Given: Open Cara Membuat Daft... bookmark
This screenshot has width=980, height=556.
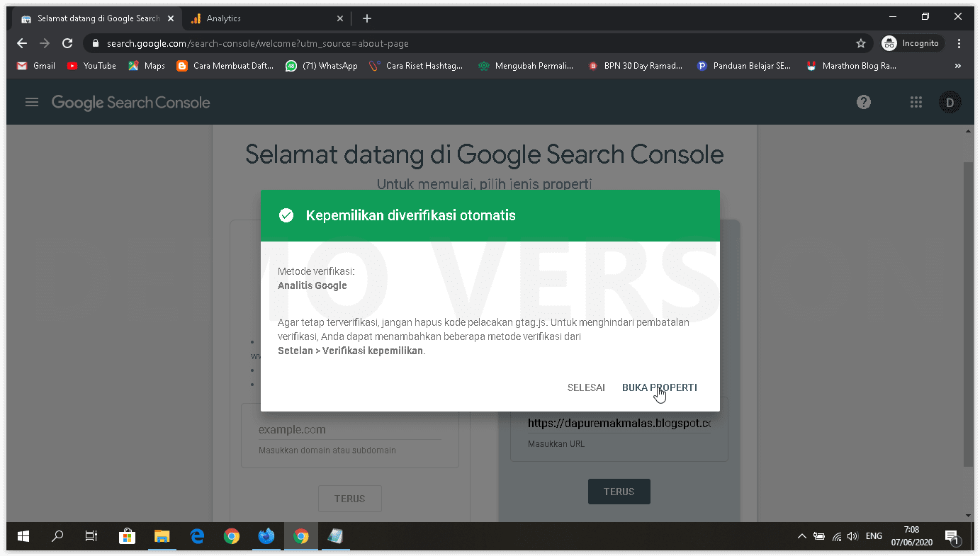Looking at the screenshot, I should 225,66.
